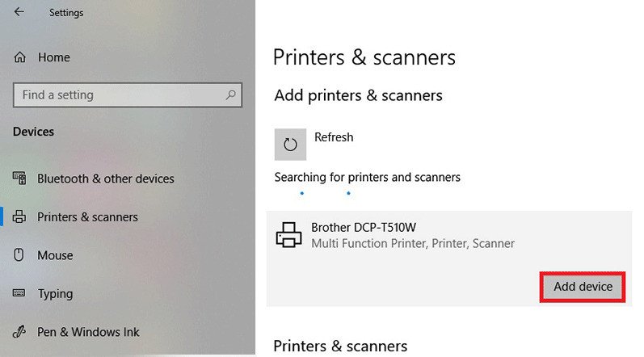Select the printer icon in sidebar
This screenshot has height=357, width=644.
20,217
